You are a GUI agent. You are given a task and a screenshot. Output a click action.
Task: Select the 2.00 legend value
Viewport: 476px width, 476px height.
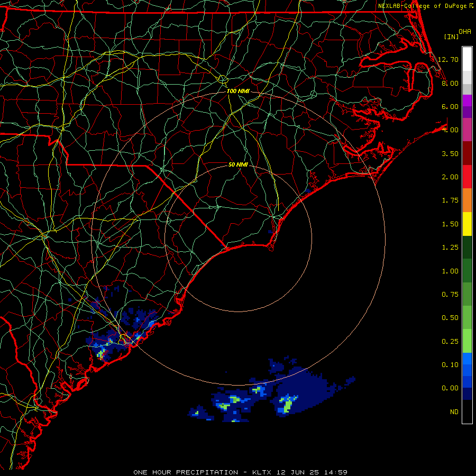click(450, 177)
